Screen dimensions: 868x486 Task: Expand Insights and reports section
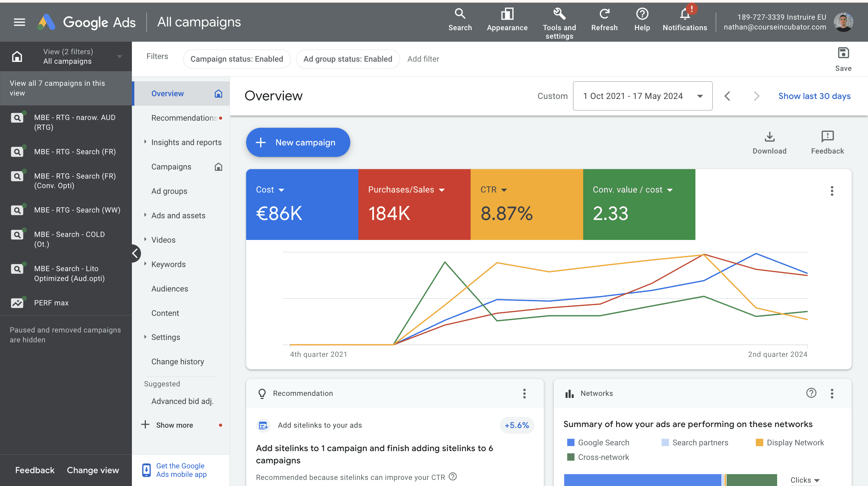186,142
